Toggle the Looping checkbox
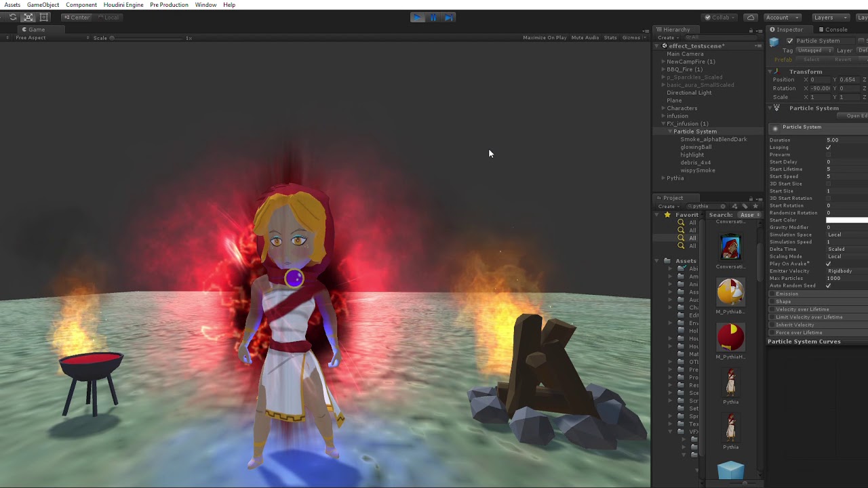Image resolution: width=868 pixels, height=488 pixels. [x=828, y=147]
